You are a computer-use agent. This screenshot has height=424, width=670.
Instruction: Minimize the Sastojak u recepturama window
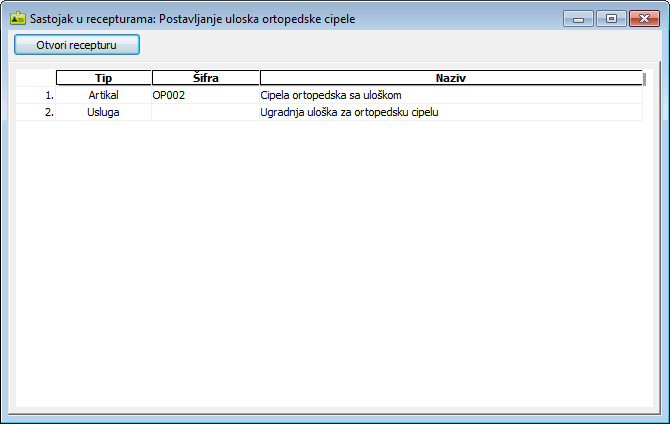[x=578, y=18]
